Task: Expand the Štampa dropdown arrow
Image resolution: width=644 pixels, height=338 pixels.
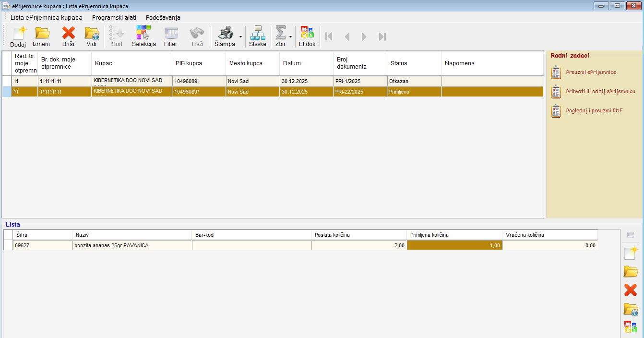Action: [x=240, y=36]
